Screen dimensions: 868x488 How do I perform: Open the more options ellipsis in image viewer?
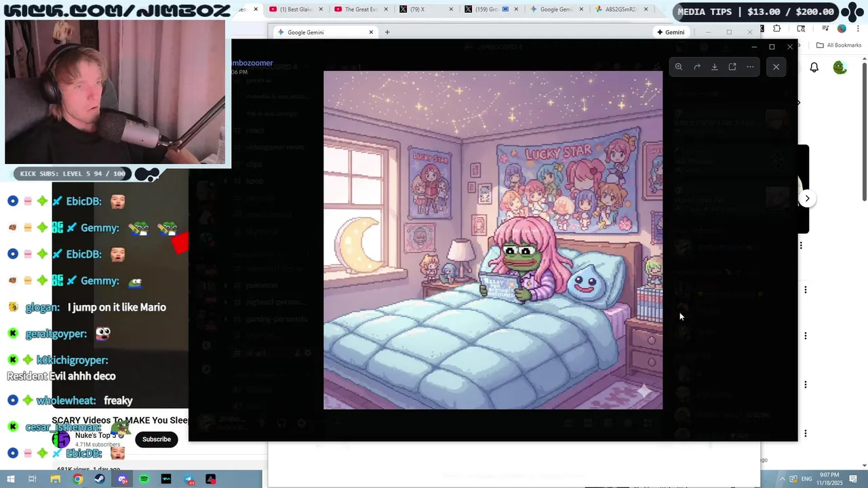tap(750, 66)
